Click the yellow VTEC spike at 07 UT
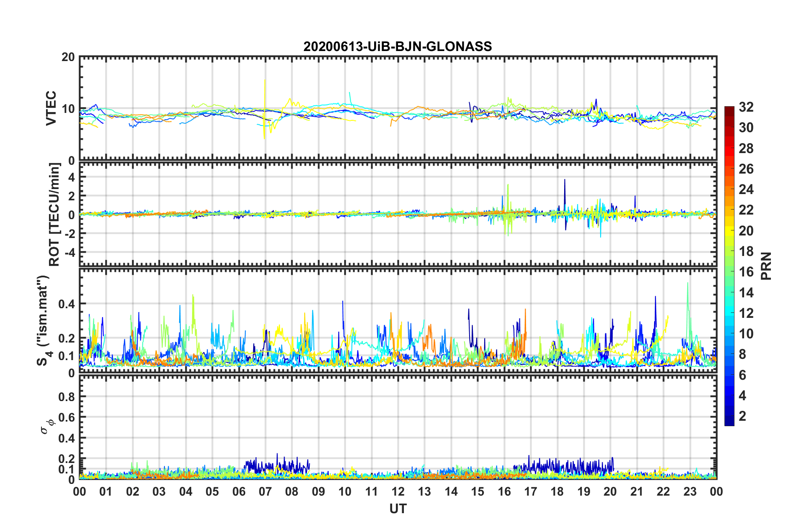796x532 pixels. point(264,109)
